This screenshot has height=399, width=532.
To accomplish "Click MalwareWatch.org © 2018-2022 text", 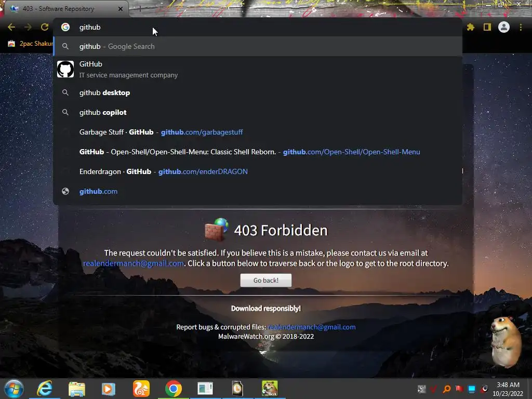I will pos(265,337).
